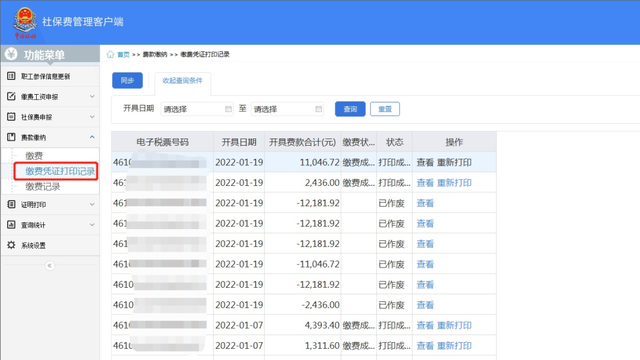Click the 状态 column header
Screen dimensions: 640x360
pos(394,142)
